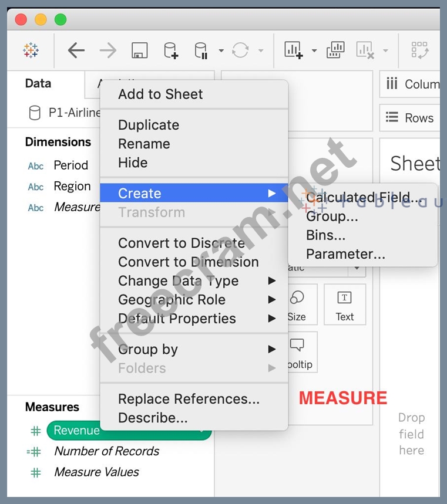Viewport: 447px width, 504px height.
Task: Click the P1-Airline data source
Action: coord(65,113)
